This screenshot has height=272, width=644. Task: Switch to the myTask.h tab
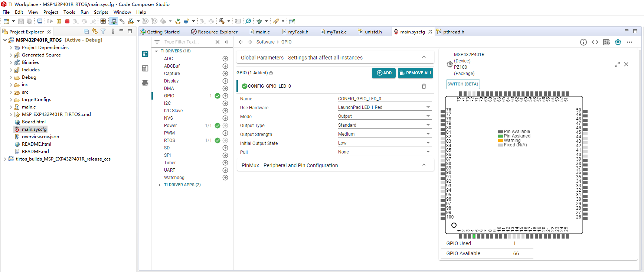pos(295,32)
